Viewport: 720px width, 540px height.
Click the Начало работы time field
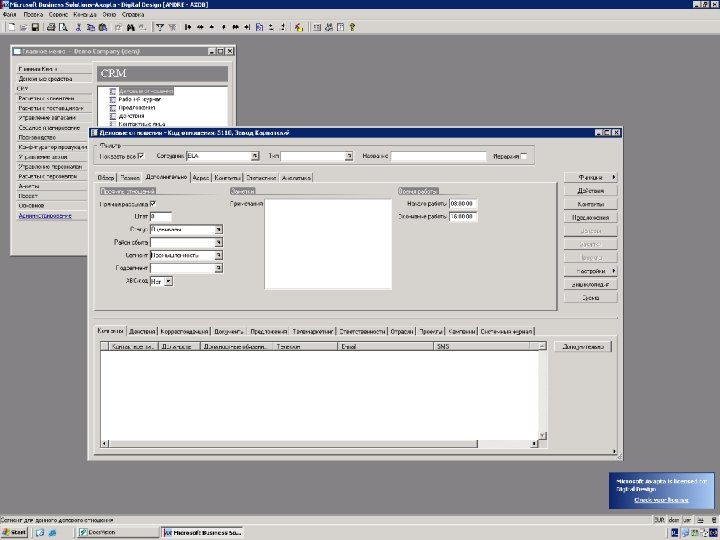coord(463,203)
